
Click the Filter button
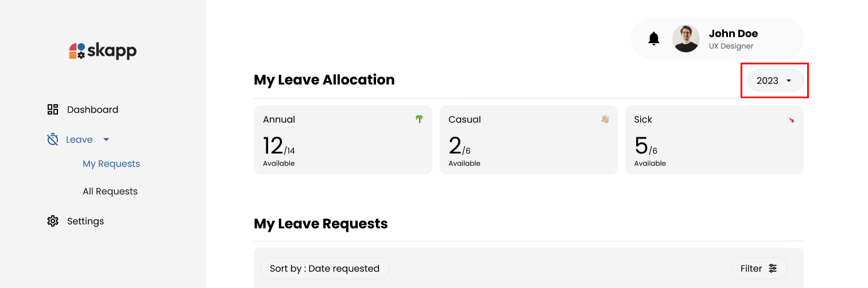[758, 268]
